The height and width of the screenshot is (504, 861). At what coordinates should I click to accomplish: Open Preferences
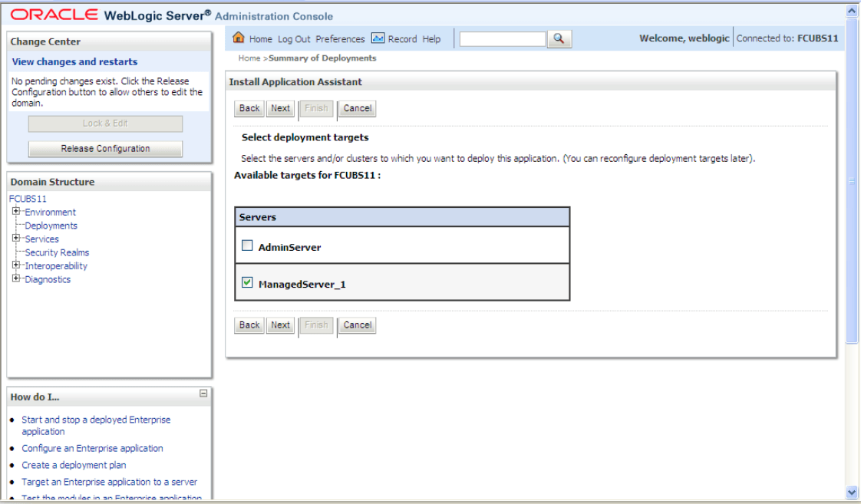click(x=338, y=38)
